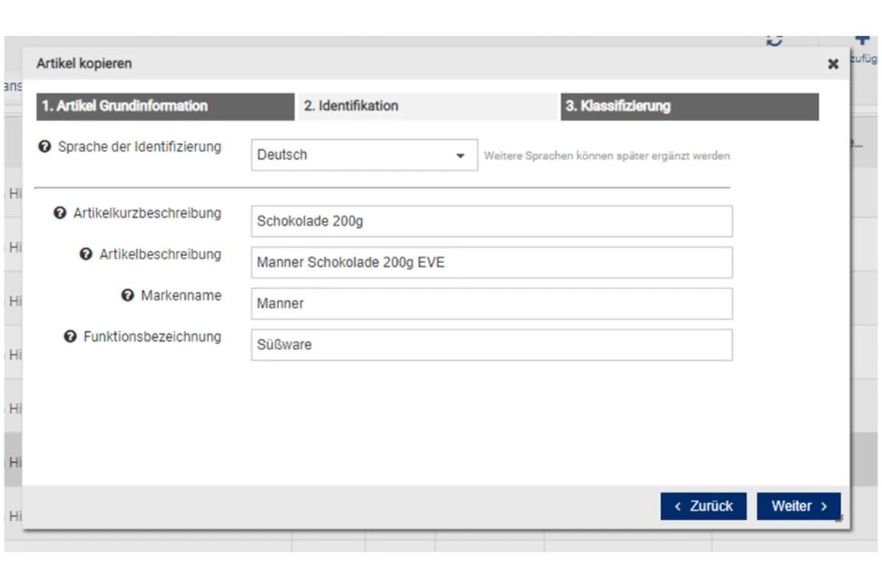Viewport: 882px width, 588px height.
Task: Open help icon next to Markenname
Action: [x=128, y=295]
